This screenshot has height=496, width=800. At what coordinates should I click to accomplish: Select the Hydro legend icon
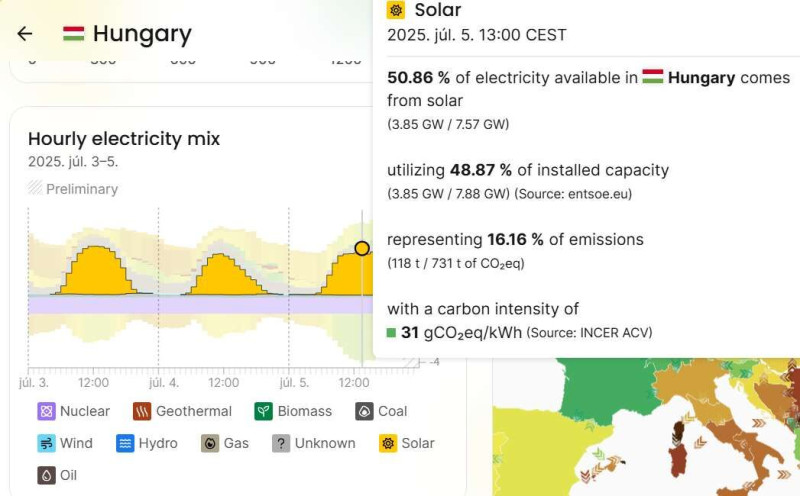pyautogui.click(x=125, y=443)
